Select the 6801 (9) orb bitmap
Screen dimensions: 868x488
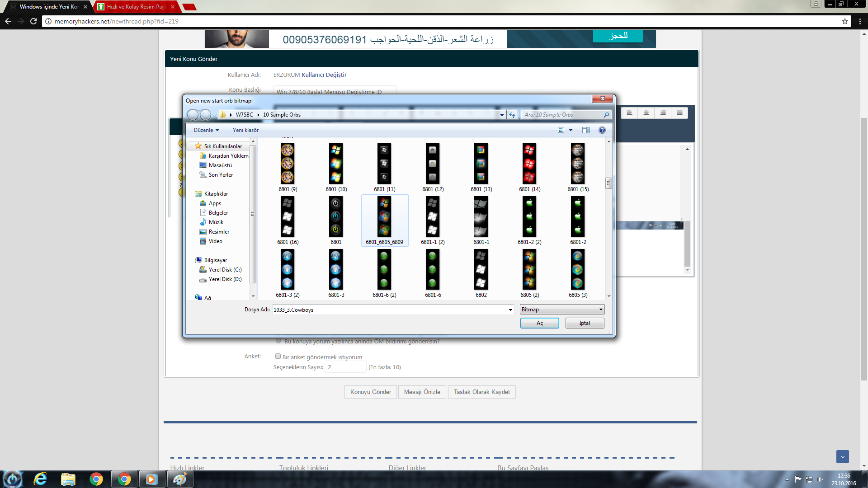(x=288, y=168)
